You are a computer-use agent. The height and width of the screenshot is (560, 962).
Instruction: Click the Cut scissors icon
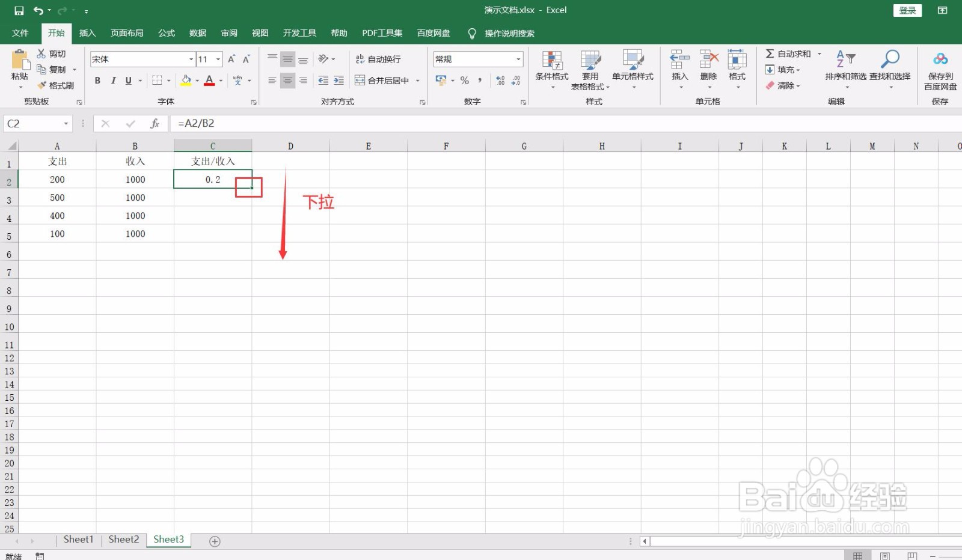tap(41, 54)
